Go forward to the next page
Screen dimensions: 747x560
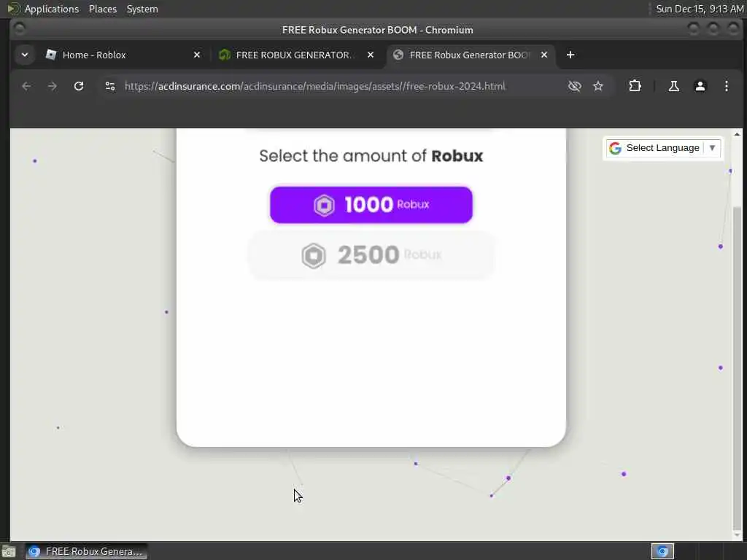tap(53, 86)
